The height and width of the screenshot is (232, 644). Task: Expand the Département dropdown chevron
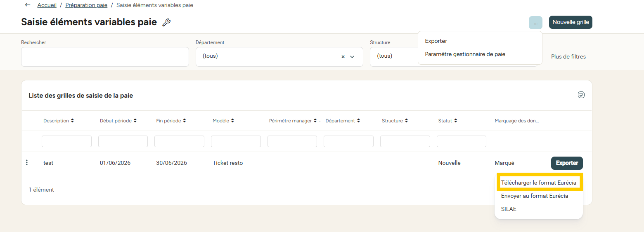352,56
